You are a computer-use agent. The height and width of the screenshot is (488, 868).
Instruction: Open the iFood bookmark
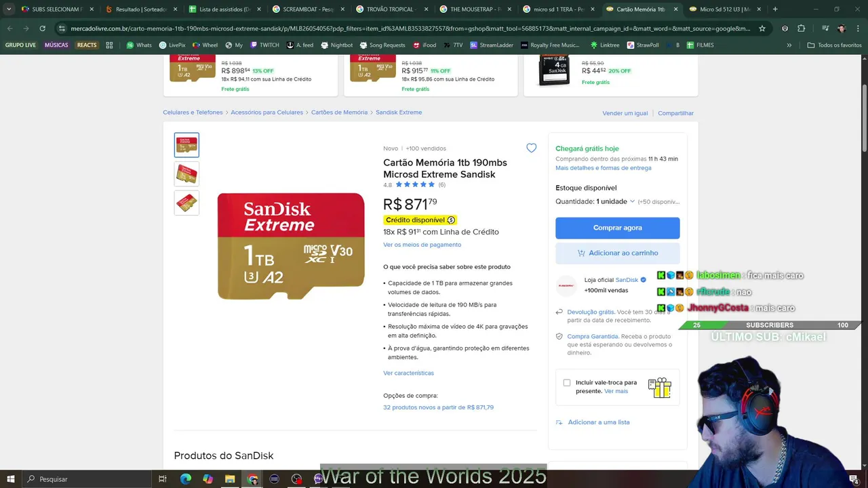424,45
